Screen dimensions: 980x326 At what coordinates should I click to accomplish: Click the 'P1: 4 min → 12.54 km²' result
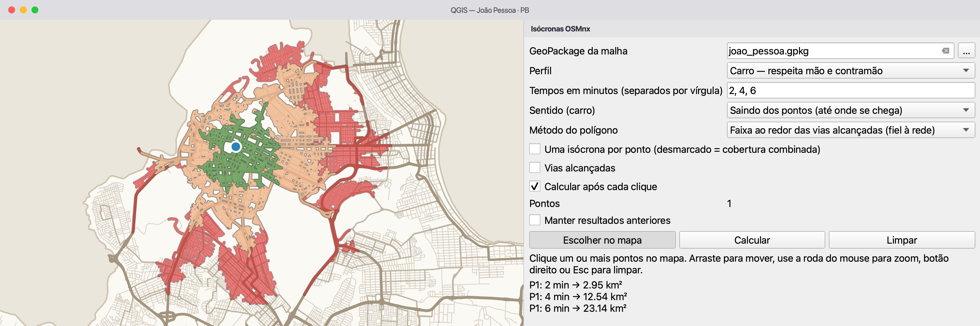tap(578, 297)
